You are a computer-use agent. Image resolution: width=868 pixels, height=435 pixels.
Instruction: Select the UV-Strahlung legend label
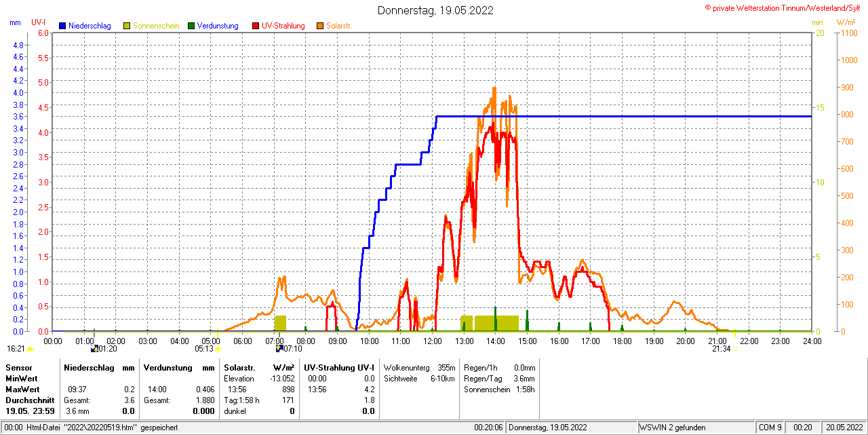click(x=283, y=26)
